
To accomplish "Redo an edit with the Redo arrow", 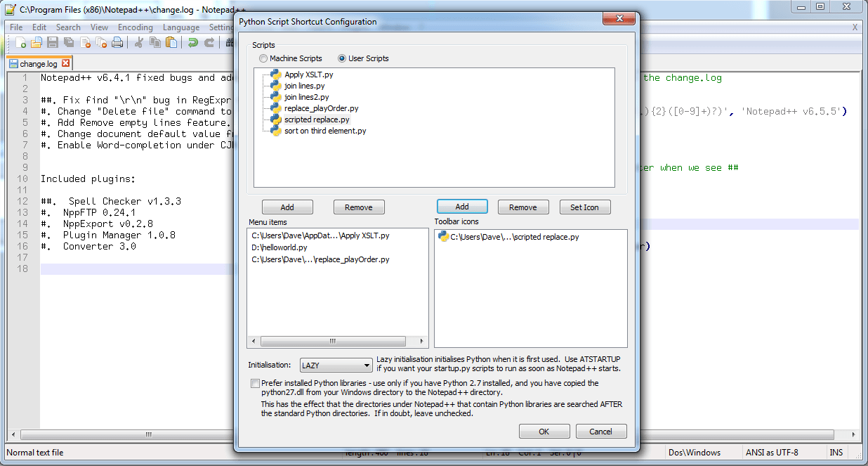I will 209,42.
